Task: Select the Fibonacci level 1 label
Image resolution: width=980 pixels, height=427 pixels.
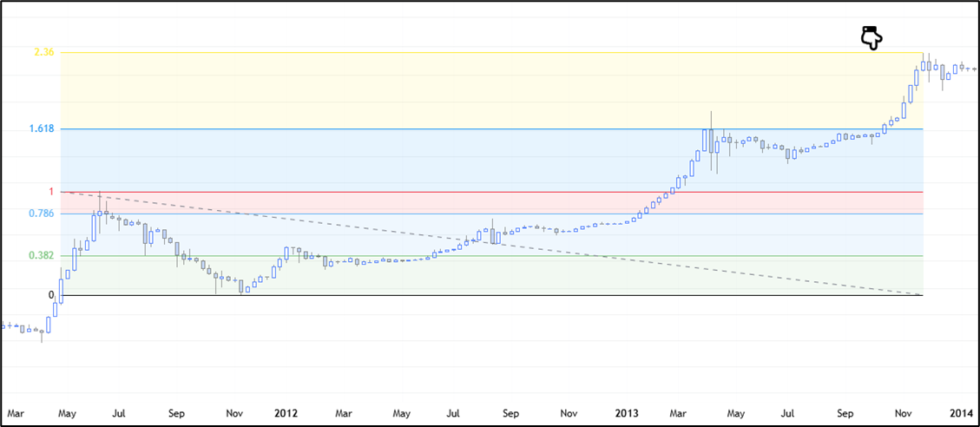Action: pyautogui.click(x=50, y=192)
